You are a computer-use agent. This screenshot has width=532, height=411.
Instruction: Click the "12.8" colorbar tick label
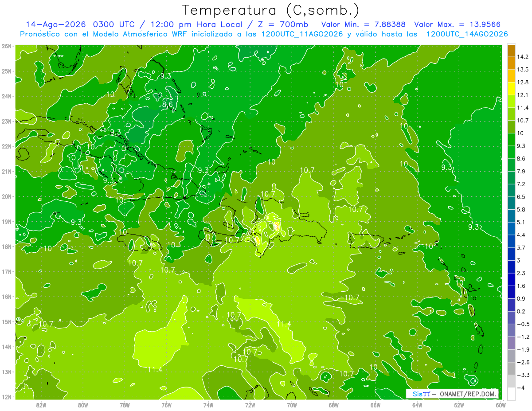tap(523, 82)
